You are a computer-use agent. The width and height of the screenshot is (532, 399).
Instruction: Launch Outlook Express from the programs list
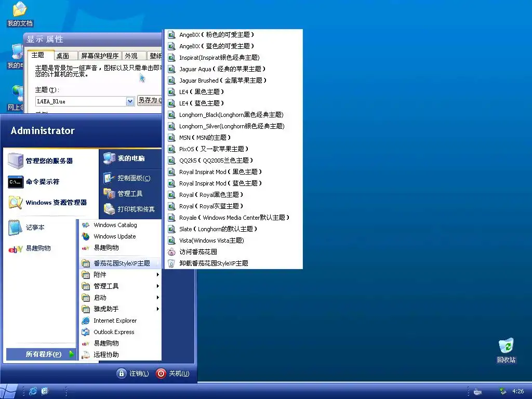point(120,332)
